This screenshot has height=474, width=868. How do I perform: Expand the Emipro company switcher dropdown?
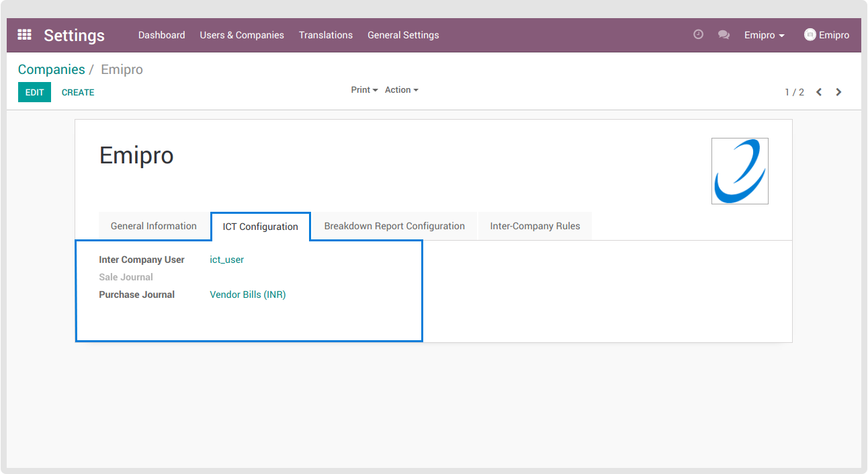(764, 35)
